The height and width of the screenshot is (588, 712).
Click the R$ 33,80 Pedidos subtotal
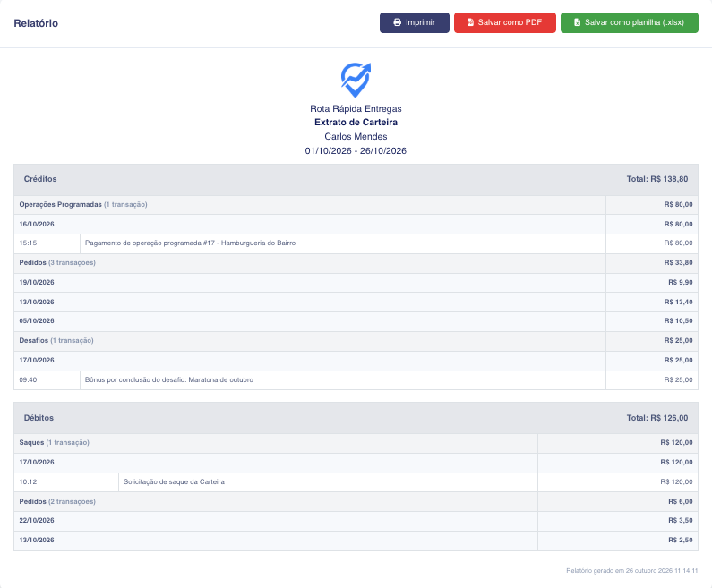[678, 263]
